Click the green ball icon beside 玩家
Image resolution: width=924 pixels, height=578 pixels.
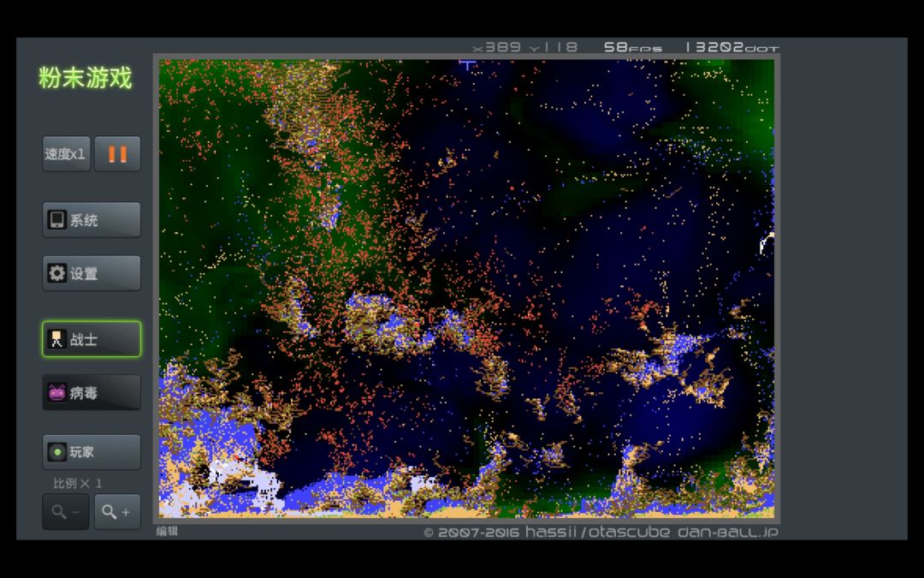click(x=56, y=452)
